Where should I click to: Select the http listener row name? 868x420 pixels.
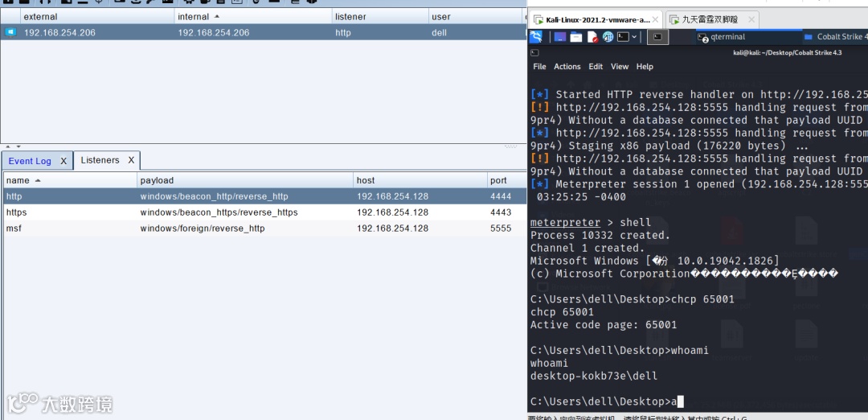click(14, 196)
